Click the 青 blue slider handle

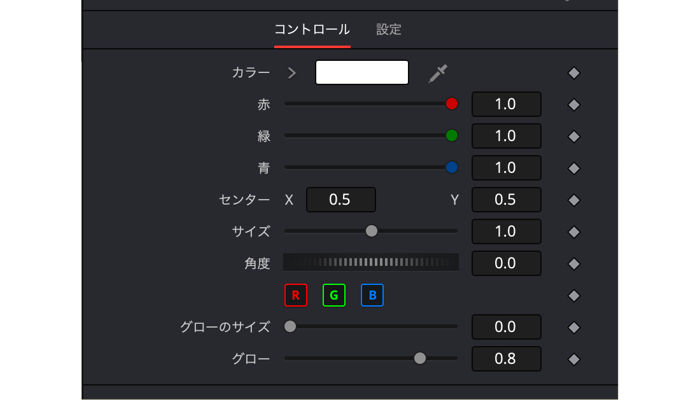[x=452, y=167]
